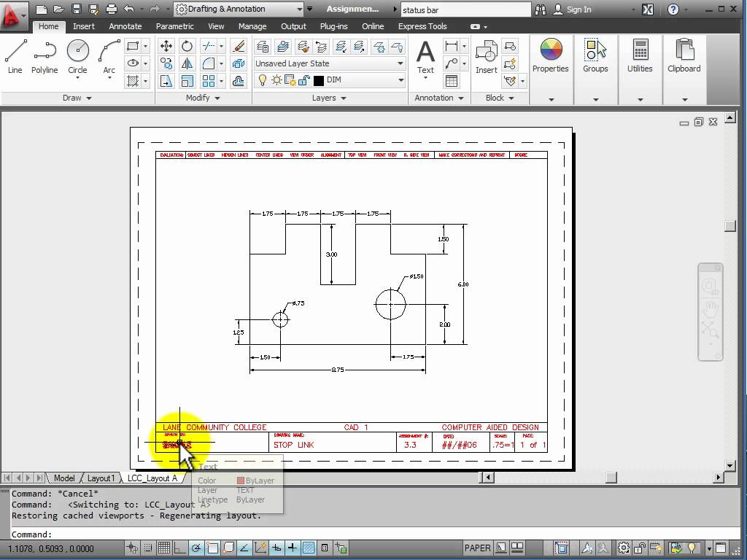Toggle Polar Tracking in status bar

pos(196,548)
